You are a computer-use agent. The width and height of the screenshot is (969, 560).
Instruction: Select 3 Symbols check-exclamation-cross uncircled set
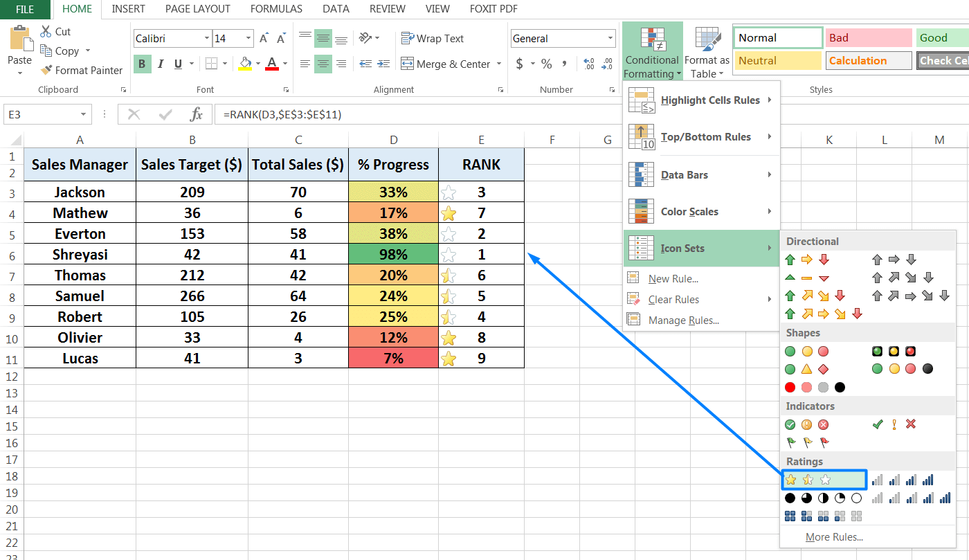click(894, 424)
